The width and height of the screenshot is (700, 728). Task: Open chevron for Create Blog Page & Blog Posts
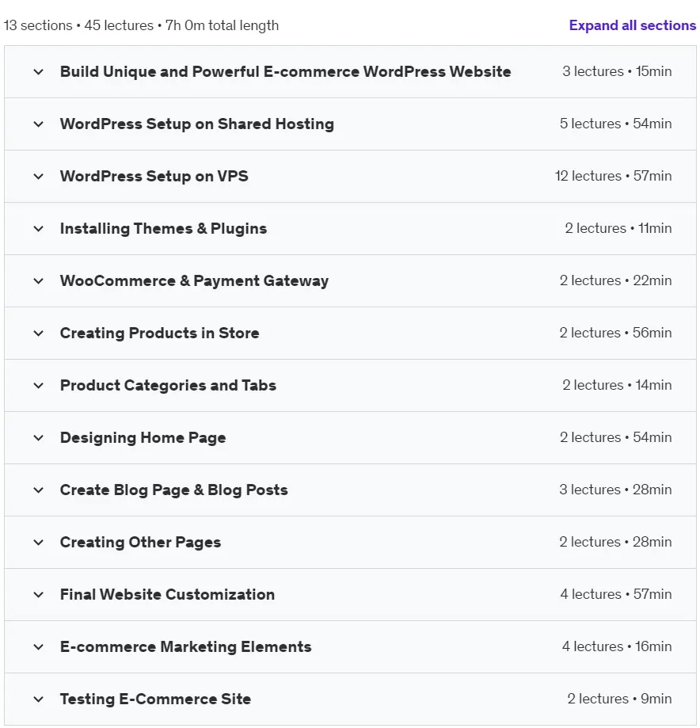click(39, 490)
